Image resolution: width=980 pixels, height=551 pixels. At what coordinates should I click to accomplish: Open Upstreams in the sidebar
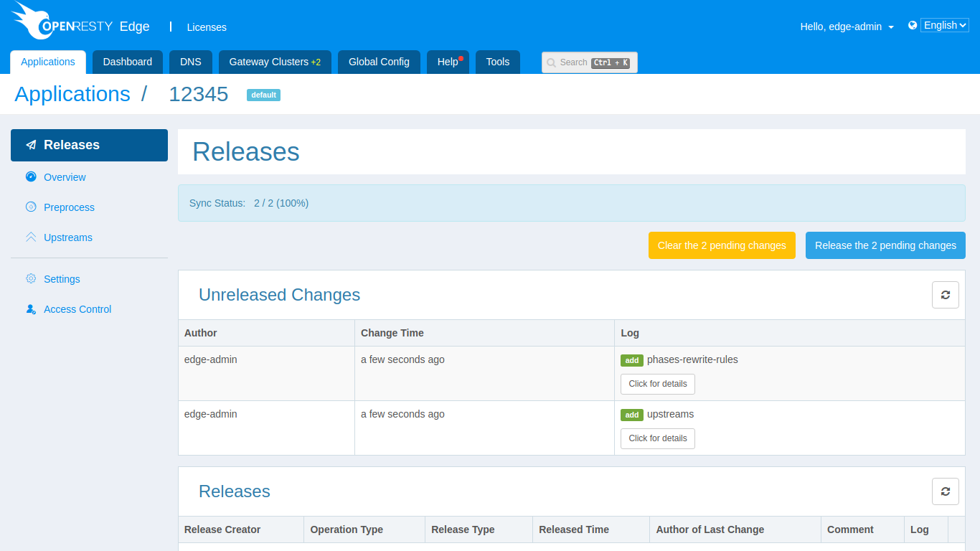68,237
